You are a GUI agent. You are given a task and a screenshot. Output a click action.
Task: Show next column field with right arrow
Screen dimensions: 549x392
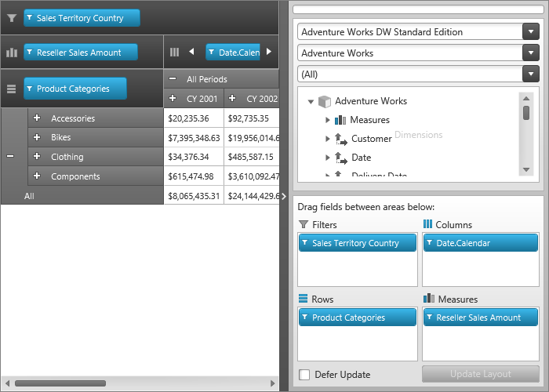click(x=269, y=52)
